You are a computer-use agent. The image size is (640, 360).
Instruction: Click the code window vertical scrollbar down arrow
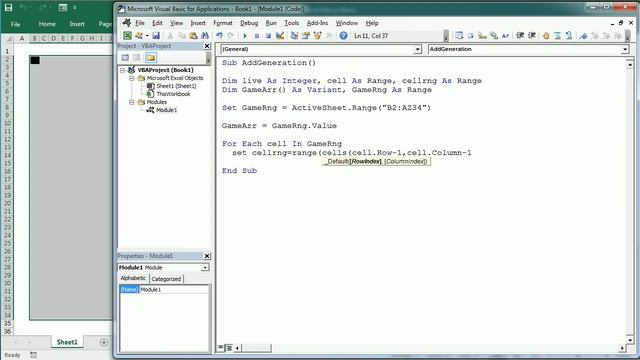[x=630, y=340]
